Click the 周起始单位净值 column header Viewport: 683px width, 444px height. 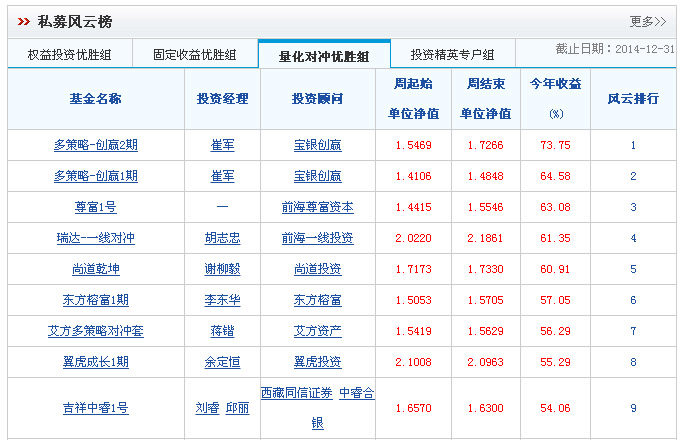[413, 98]
